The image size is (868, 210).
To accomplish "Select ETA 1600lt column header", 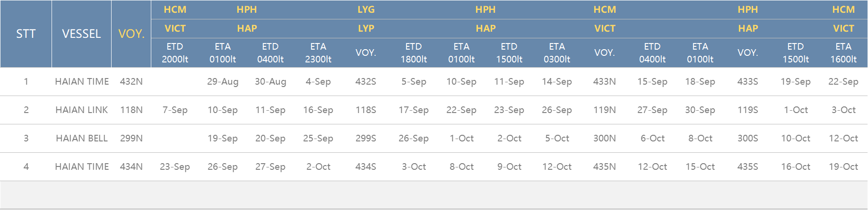I will 843,53.
